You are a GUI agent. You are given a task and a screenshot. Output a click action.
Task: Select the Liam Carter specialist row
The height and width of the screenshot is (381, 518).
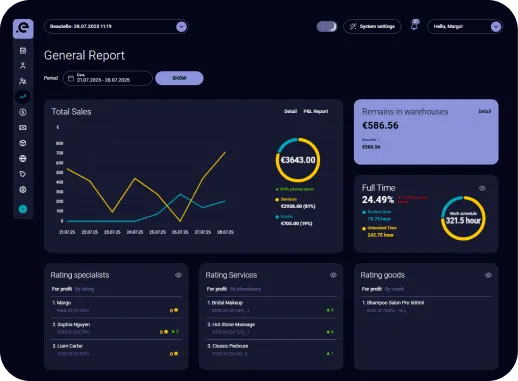pos(116,350)
